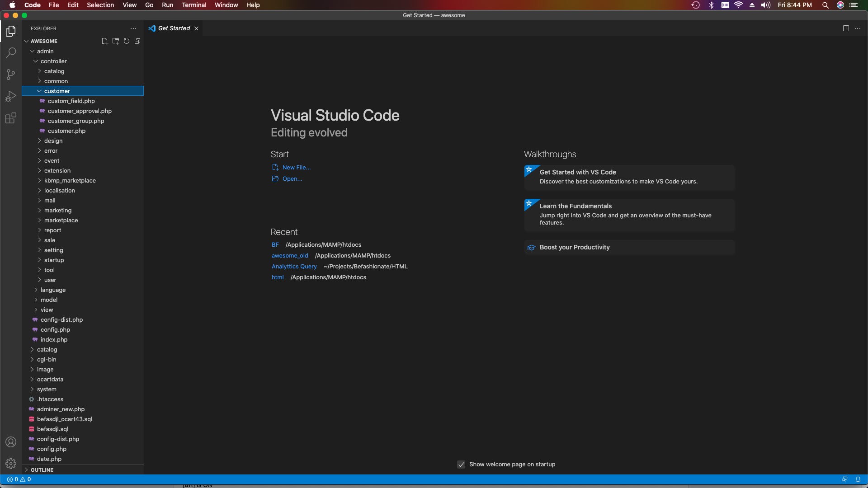Open the .htaccess file

(83, 399)
